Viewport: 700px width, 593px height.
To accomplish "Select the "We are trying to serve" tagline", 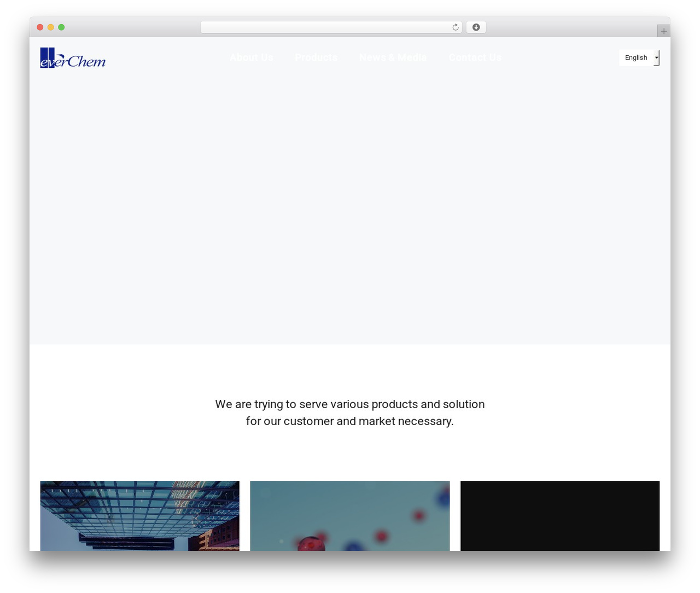I will (x=350, y=412).
